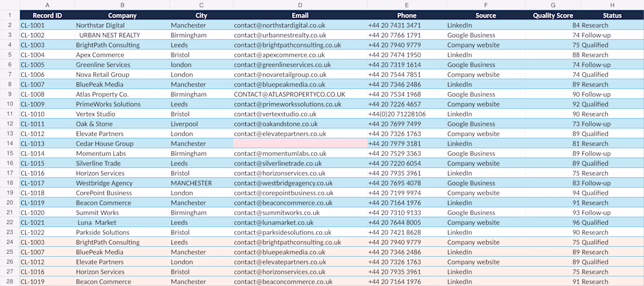The image size is (644, 286).
Task: Select the '96 Qualified' score cell
Action: (x=553, y=222)
